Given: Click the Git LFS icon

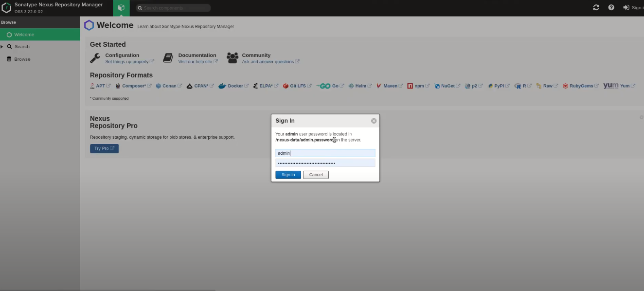Looking at the screenshot, I should (x=286, y=86).
